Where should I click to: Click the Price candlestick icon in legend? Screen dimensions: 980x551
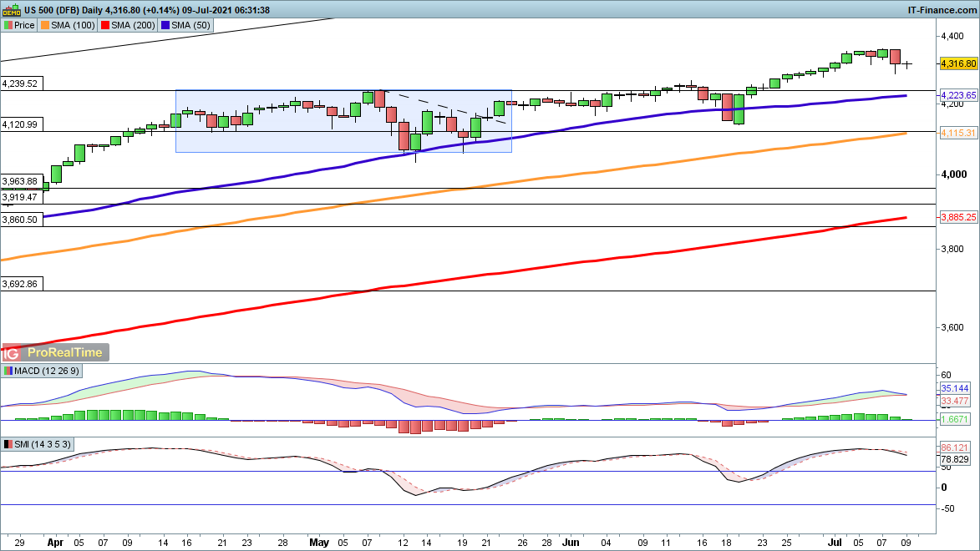[x=8, y=25]
